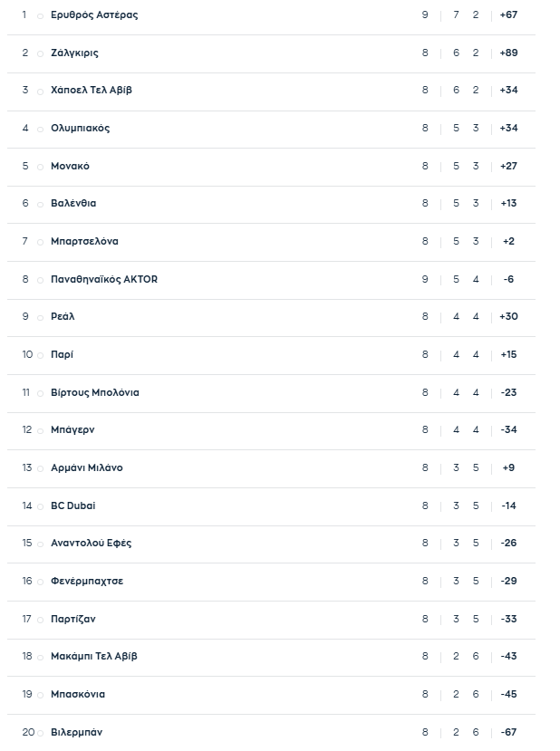
Task: Click the circle icon next to Ολυμπιακός
Action: pos(40,130)
